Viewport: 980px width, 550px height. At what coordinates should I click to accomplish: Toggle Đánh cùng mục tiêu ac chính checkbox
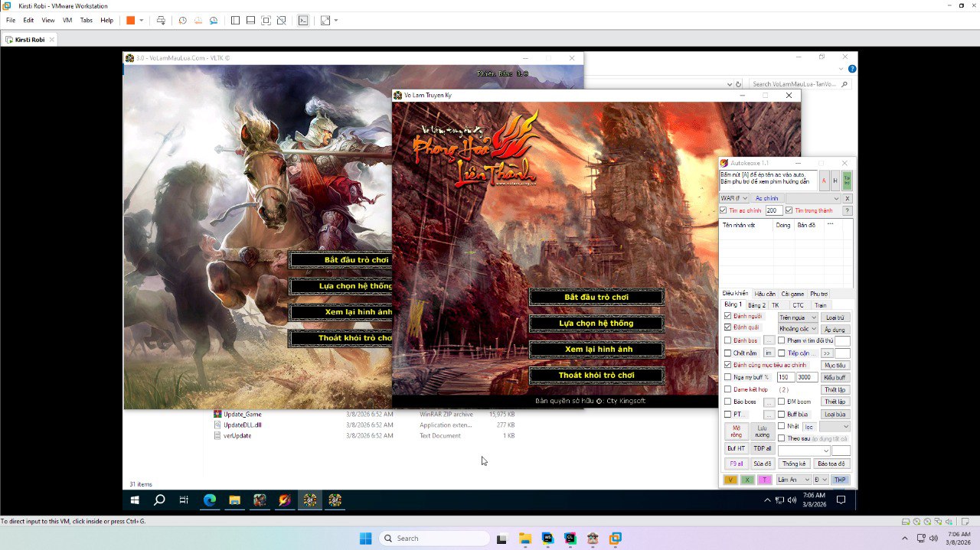[x=728, y=365]
